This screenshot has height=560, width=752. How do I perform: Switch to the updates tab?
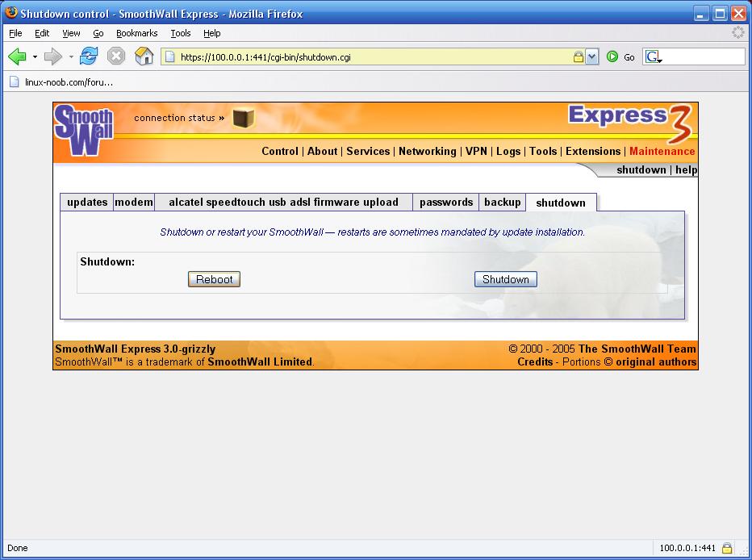coord(87,203)
